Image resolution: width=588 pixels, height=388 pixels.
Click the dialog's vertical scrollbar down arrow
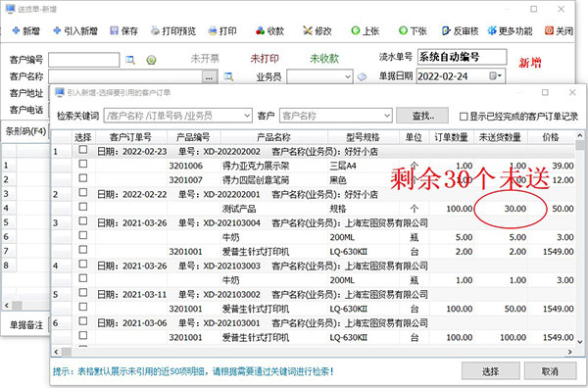(x=580, y=342)
